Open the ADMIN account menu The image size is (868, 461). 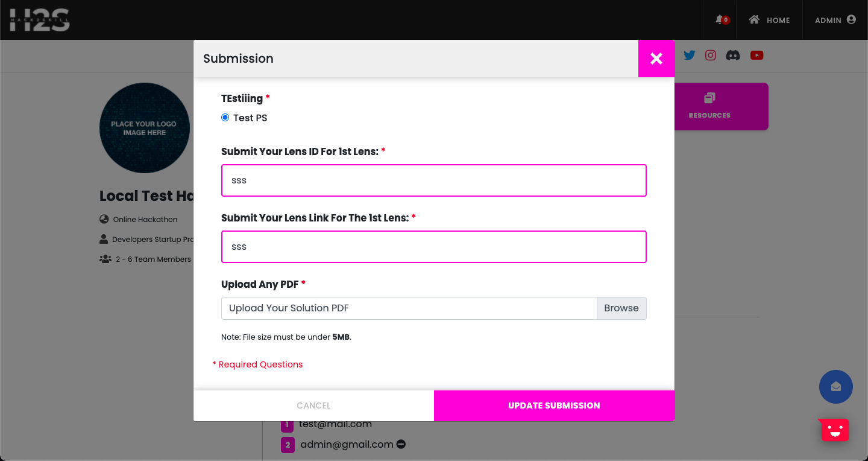835,20
